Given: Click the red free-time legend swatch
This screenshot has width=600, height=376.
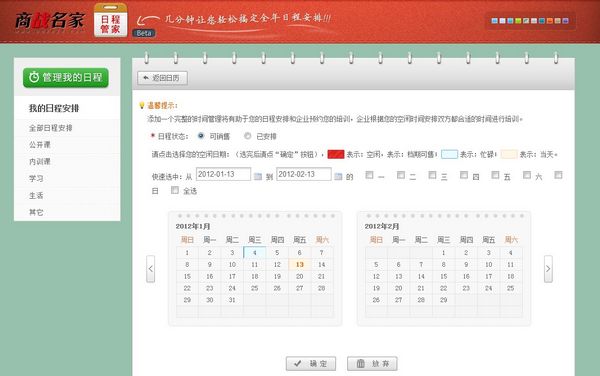Looking at the screenshot, I should click(x=336, y=154).
